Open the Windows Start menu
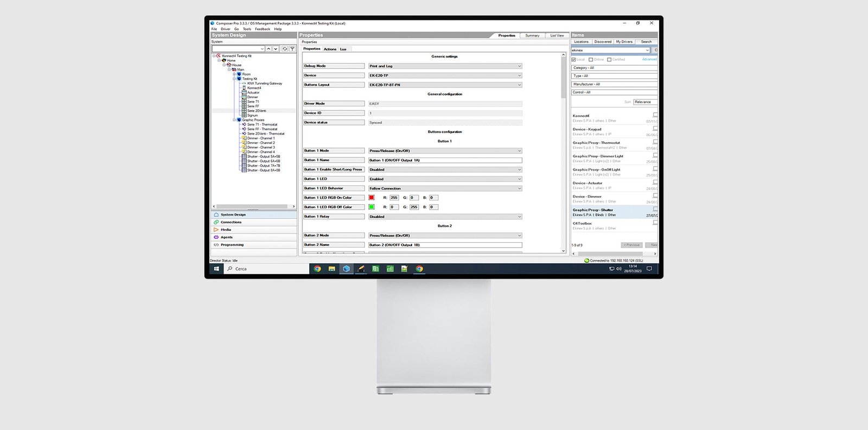This screenshot has width=868, height=430. tap(216, 269)
